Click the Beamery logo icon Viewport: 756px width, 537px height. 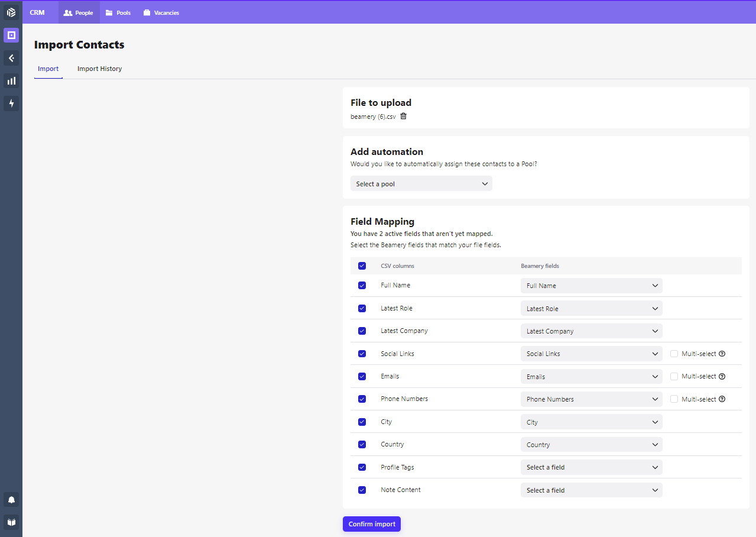(x=11, y=12)
